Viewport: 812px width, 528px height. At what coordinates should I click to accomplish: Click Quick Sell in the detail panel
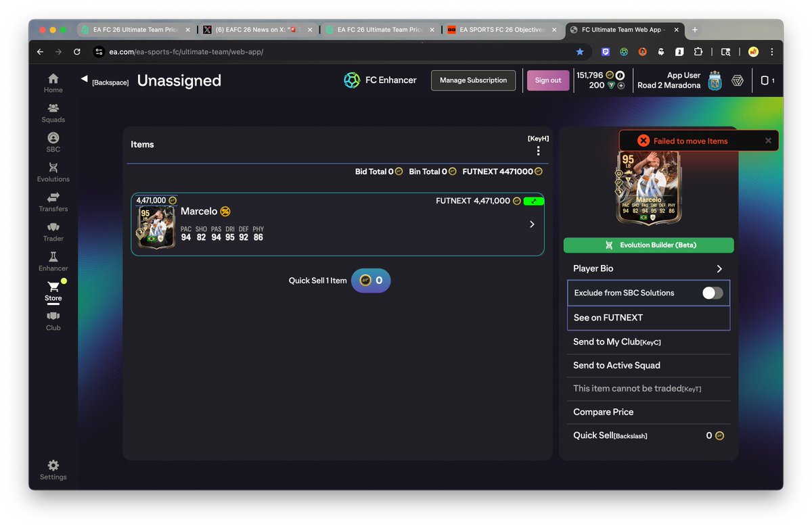point(648,436)
